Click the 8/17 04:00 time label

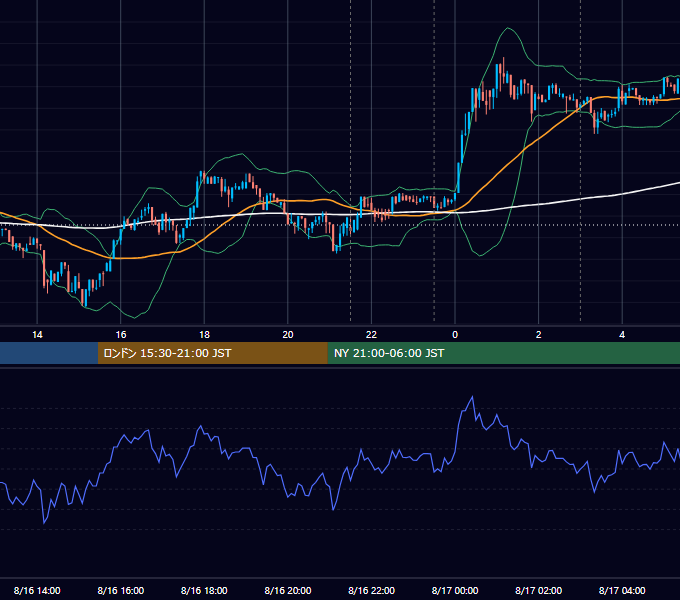(x=622, y=590)
